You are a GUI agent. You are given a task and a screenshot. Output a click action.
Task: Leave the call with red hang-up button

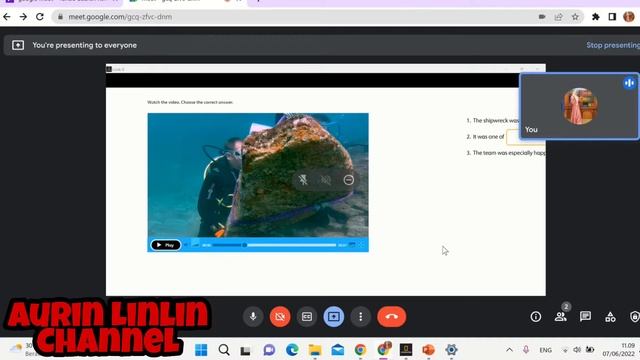[x=391, y=316]
